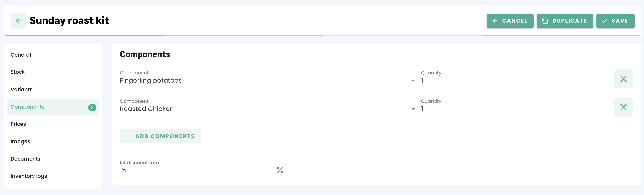Remove the Fingerling potatoes component row
This screenshot has width=644, height=195.
[x=623, y=79]
